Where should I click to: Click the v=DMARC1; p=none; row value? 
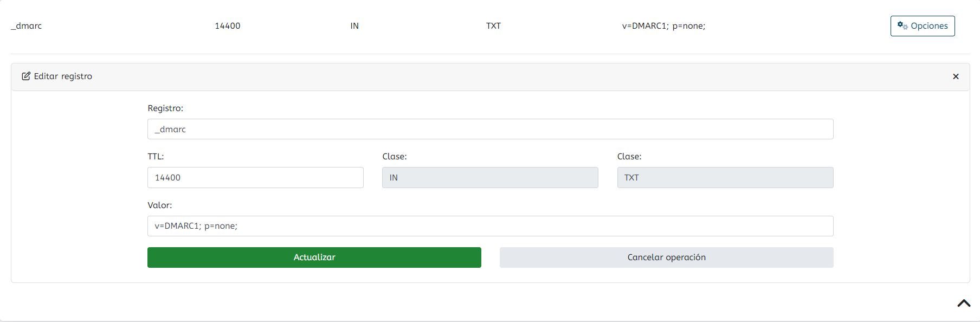click(663, 26)
